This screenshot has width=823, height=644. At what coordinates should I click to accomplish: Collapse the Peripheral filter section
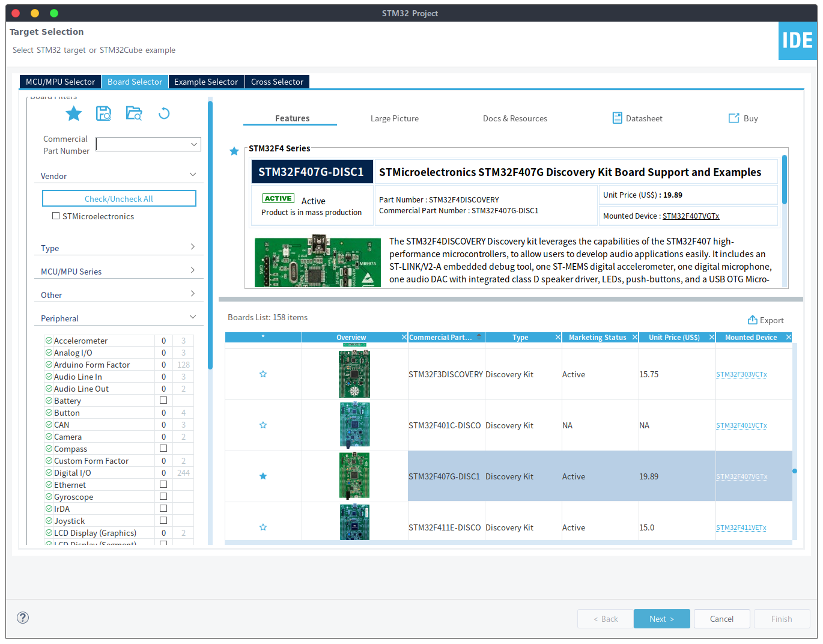(x=193, y=317)
